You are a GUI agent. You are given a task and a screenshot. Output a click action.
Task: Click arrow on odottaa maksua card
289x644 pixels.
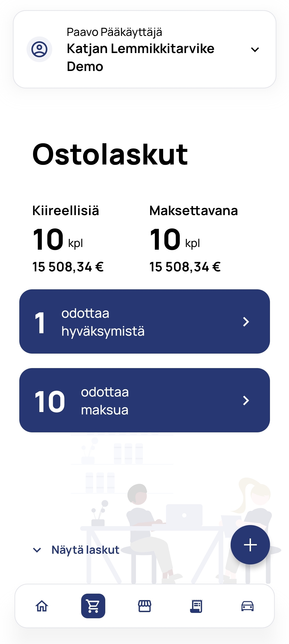click(246, 400)
